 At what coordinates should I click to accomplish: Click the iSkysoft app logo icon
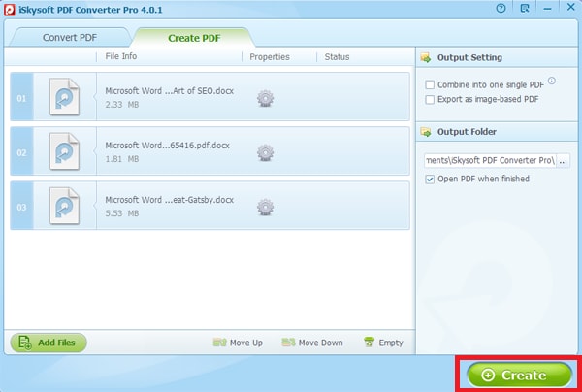(x=10, y=10)
